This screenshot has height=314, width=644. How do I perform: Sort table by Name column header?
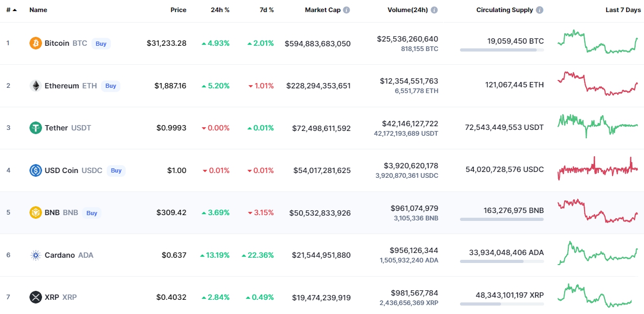(38, 10)
